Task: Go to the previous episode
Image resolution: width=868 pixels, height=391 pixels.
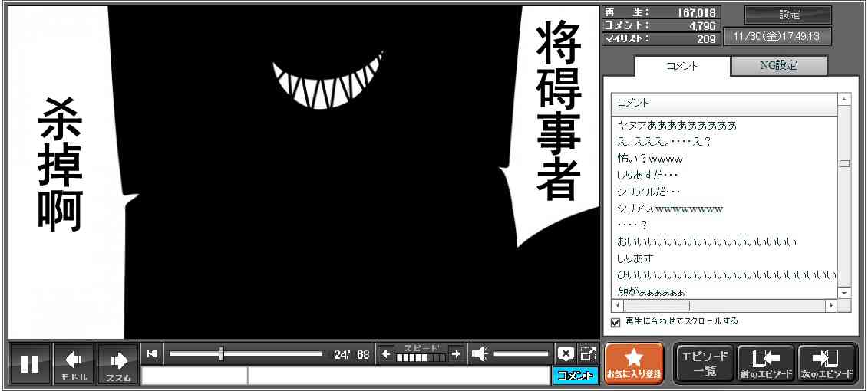Action: click(765, 363)
